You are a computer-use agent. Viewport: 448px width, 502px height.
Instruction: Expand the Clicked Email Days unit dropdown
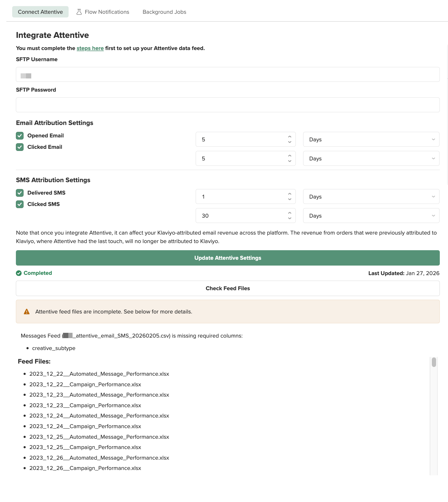371,159
